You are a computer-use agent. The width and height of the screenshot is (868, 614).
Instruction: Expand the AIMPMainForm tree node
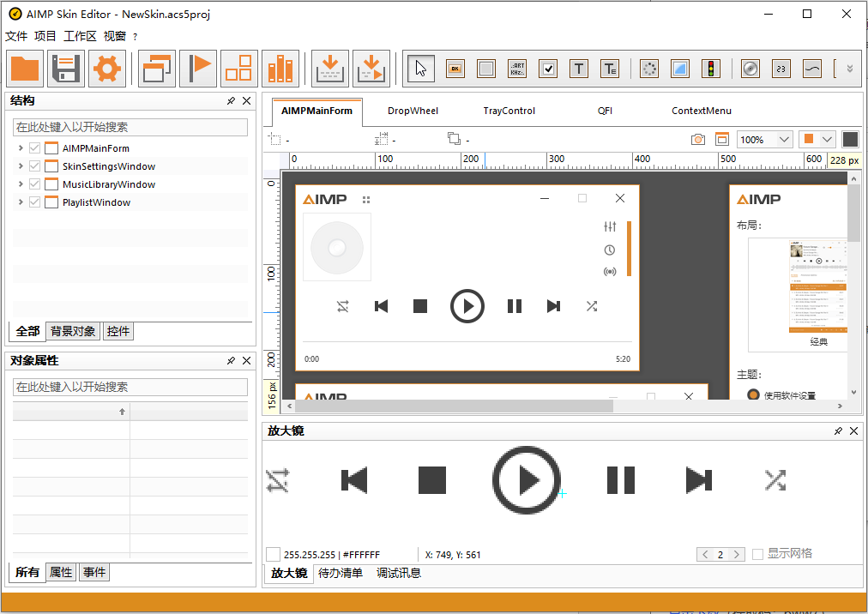pos(21,148)
